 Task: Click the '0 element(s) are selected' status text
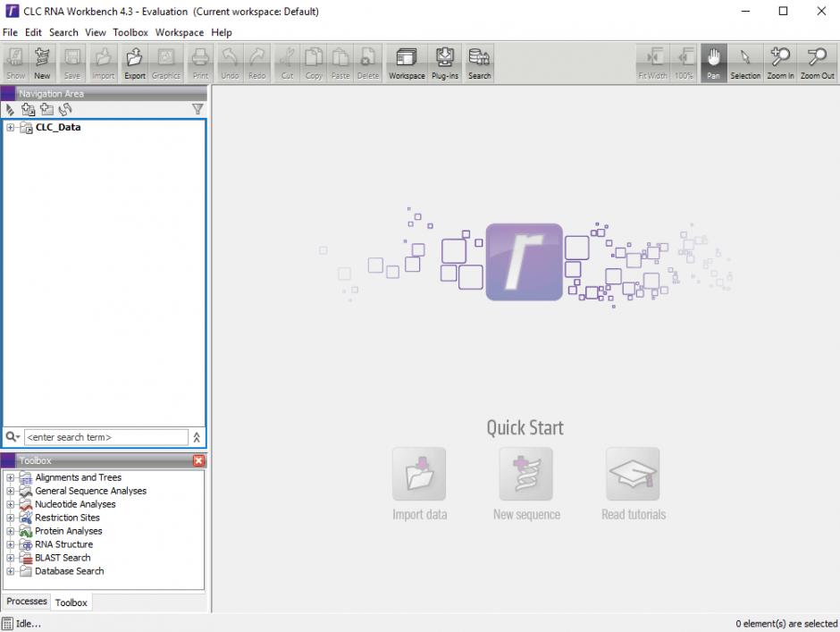tap(785, 623)
